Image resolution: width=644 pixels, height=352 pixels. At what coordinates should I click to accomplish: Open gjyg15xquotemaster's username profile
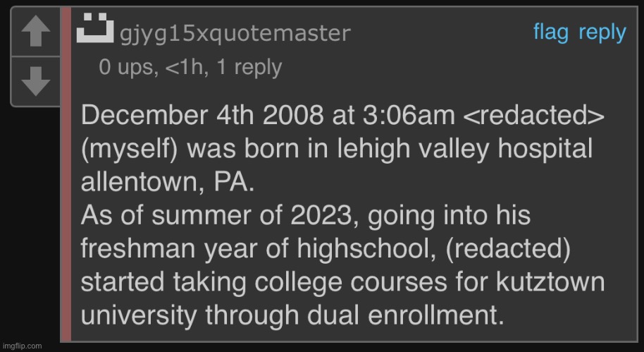tap(235, 33)
